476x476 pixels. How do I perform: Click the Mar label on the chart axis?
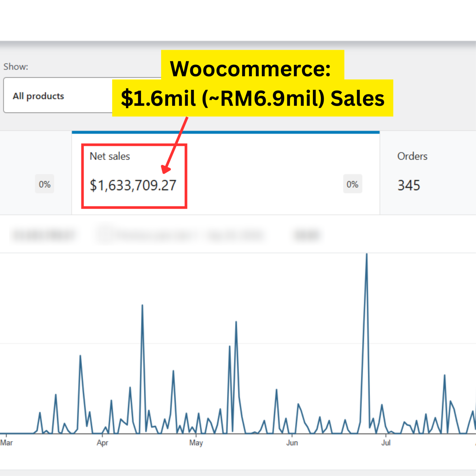[7, 443]
